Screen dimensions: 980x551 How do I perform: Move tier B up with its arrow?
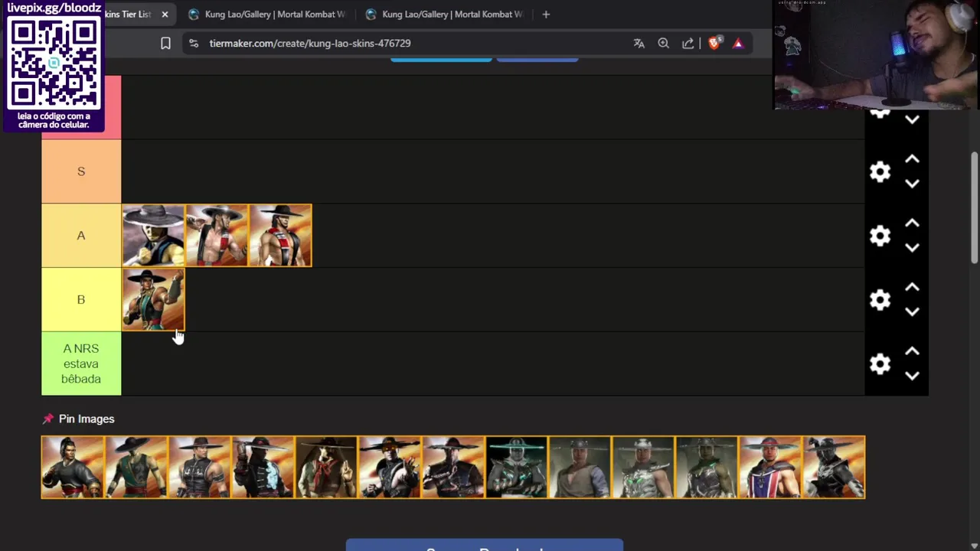pos(912,288)
